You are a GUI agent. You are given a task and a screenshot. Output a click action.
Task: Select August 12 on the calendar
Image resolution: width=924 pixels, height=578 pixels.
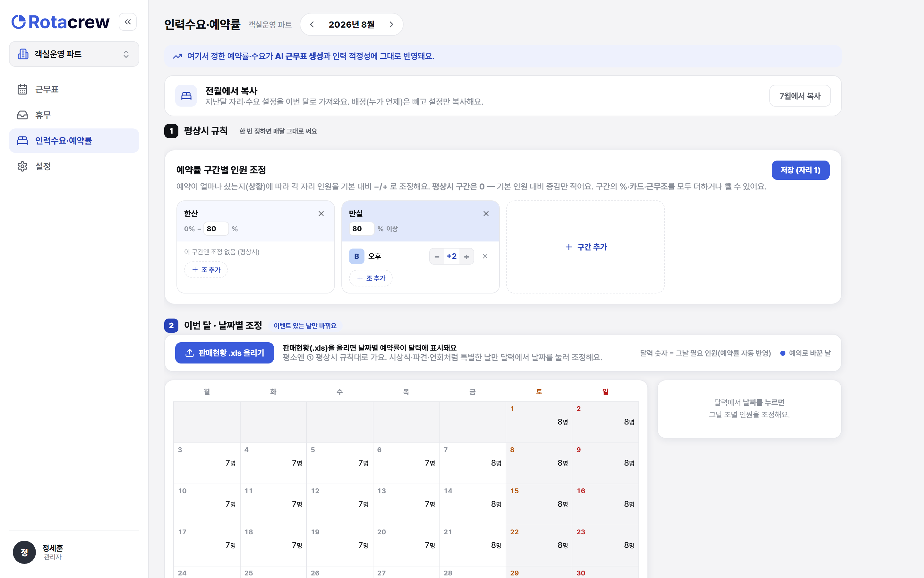click(x=339, y=504)
